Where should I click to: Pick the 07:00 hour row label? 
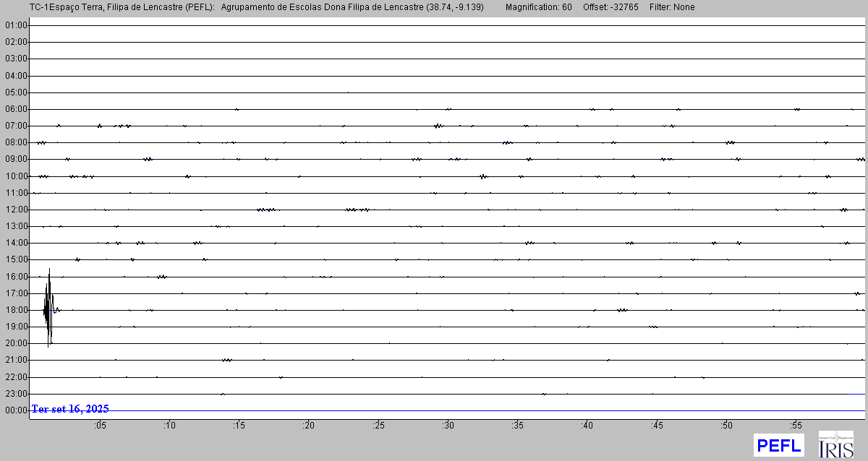pyautogui.click(x=15, y=126)
